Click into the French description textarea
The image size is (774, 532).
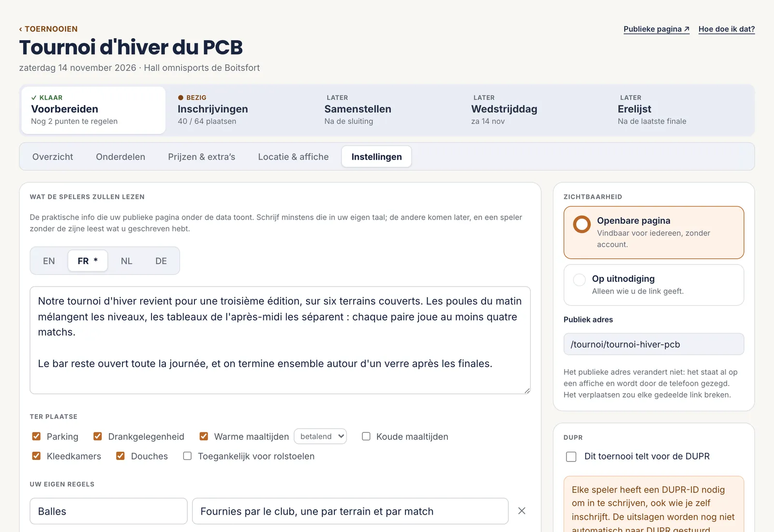280,340
